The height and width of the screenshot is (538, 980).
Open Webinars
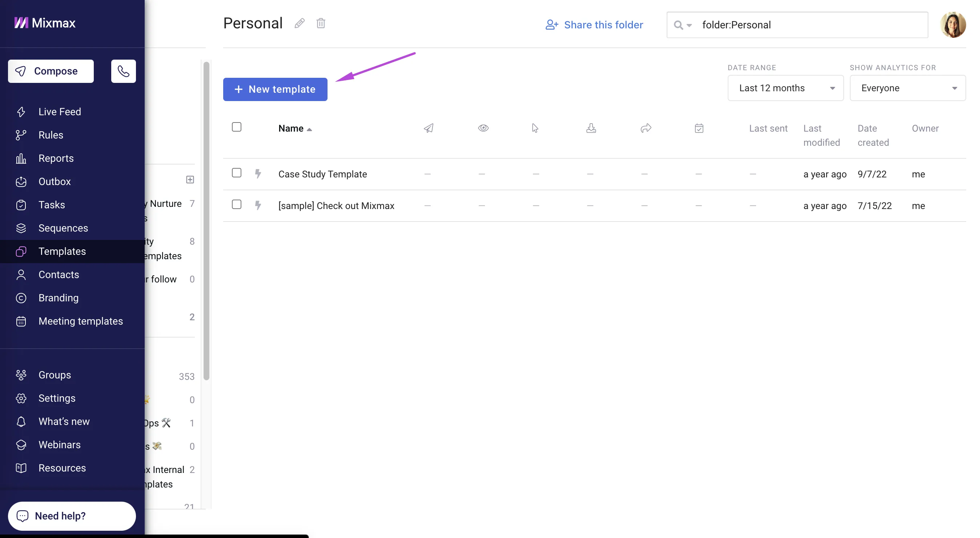(x=59, y=445)
